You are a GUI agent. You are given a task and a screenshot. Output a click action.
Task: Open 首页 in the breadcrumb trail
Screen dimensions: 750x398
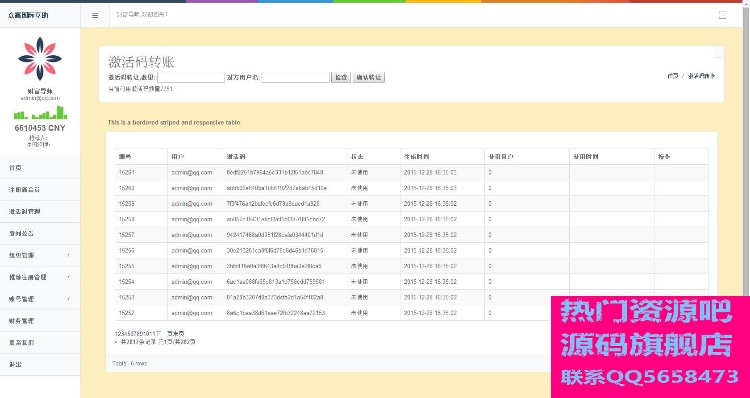[x=673, y=76]
